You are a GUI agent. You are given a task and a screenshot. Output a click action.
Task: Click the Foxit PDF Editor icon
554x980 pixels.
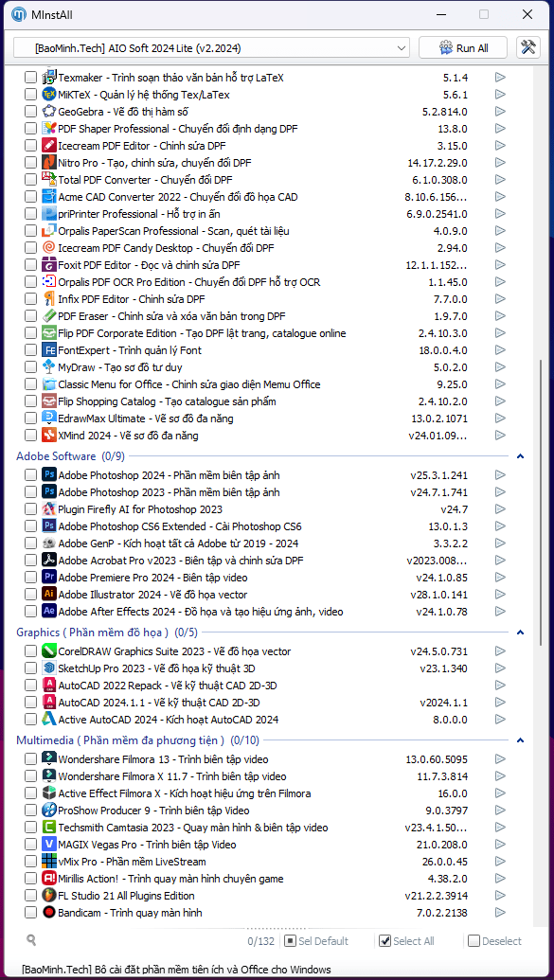coord(49,265)
